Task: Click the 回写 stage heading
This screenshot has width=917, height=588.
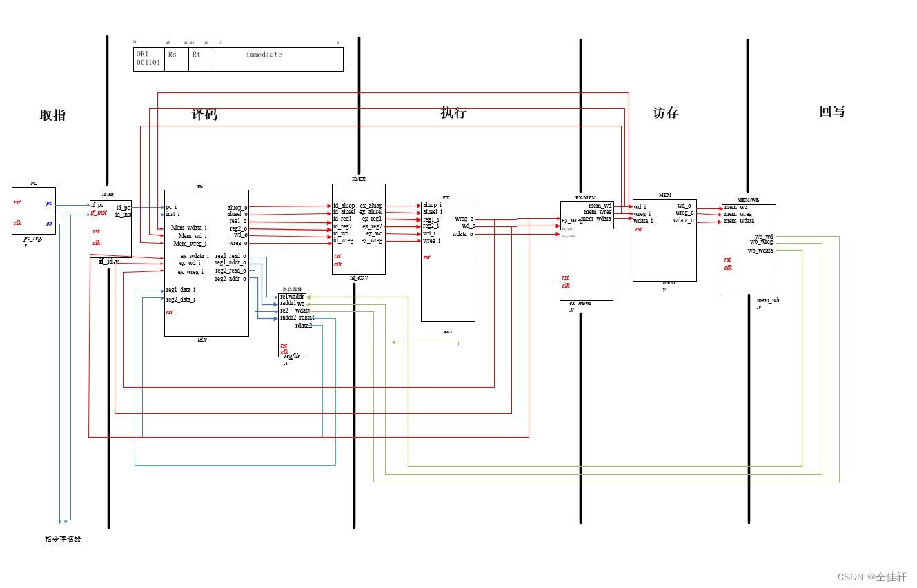Action: 832,111
